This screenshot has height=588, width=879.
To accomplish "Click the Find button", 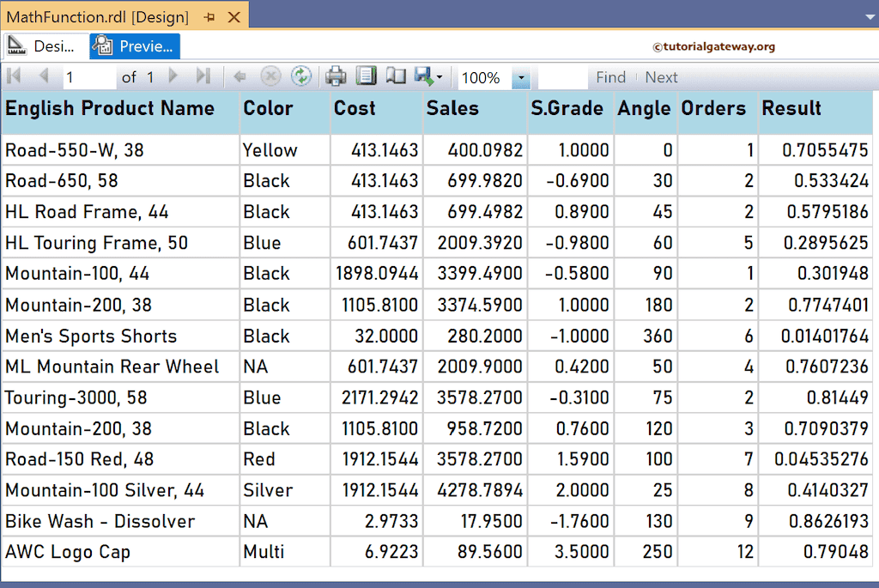I will point(610,76).
